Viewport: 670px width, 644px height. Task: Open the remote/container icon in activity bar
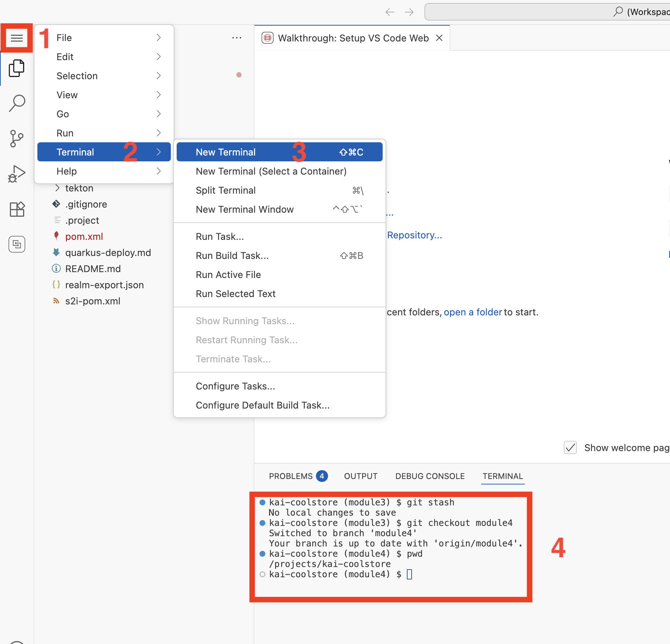click(x=17, y=244)
